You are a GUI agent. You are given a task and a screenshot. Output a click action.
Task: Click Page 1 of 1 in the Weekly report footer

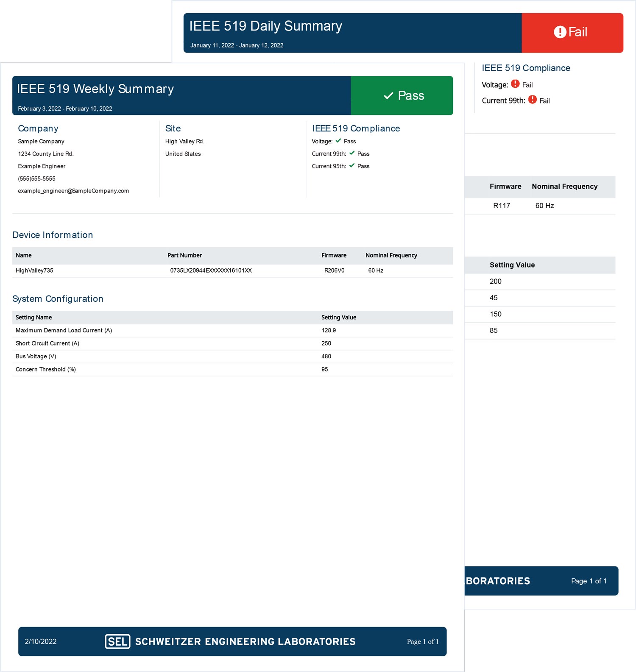click(x=423, y=641)
